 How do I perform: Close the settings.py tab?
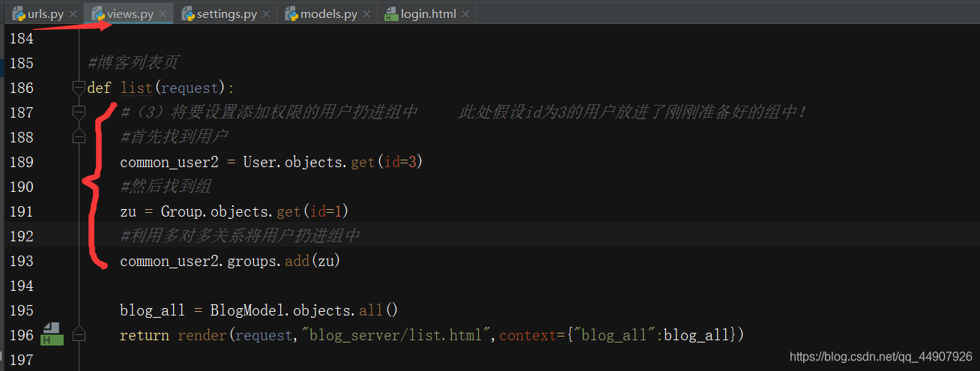tap(266, 14)
